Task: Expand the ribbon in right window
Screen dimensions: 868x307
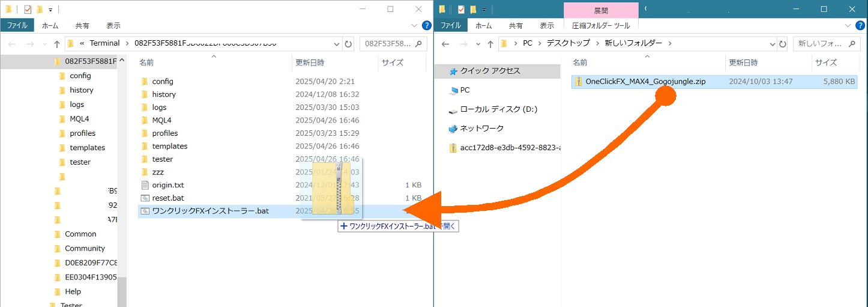Action: (x=848, y=25)
